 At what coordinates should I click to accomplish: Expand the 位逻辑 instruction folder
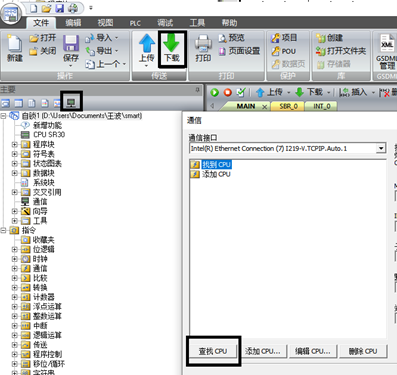pyautogui.click(x=14, y=249)
